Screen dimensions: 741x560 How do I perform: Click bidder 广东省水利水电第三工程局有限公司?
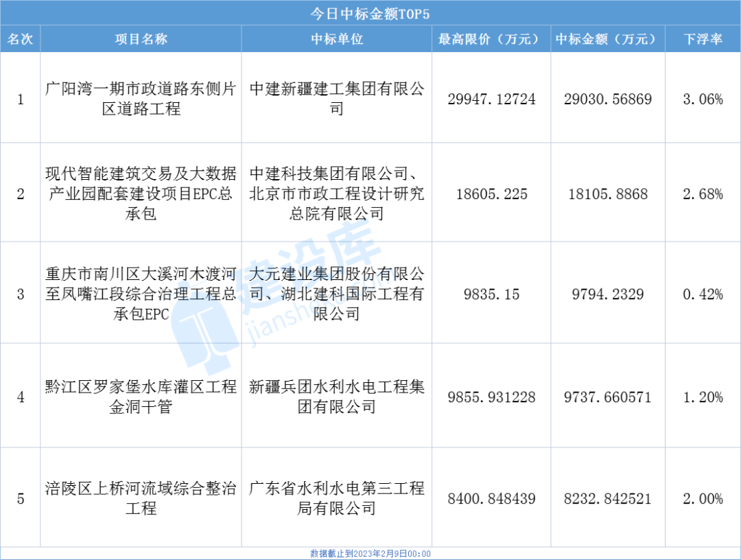[336, 498]
